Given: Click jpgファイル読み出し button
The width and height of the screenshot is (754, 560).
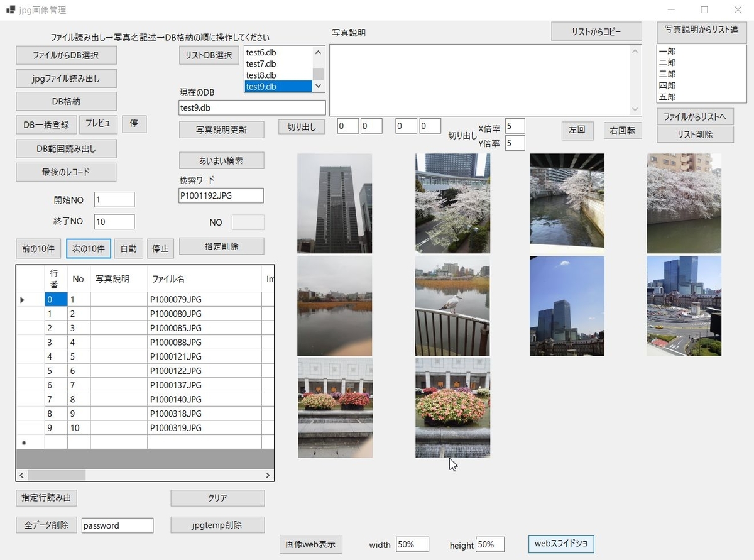Looking at the screenshot, I should point(66,78).
